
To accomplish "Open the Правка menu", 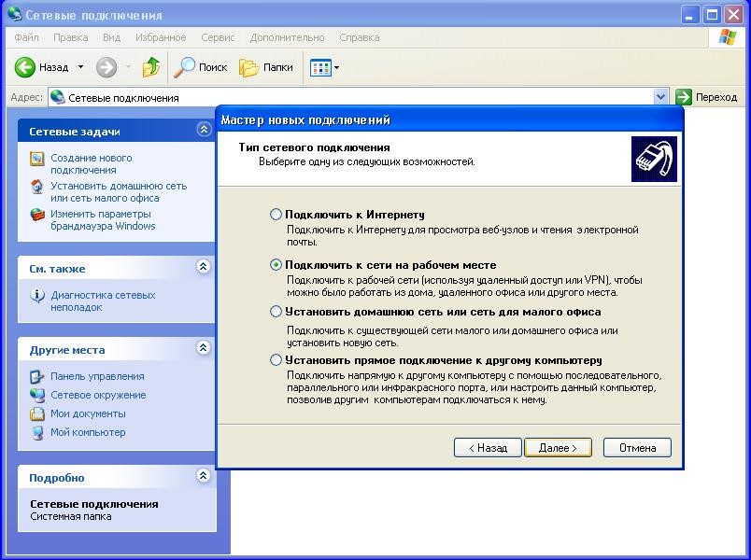I will (x=70, y=37).
